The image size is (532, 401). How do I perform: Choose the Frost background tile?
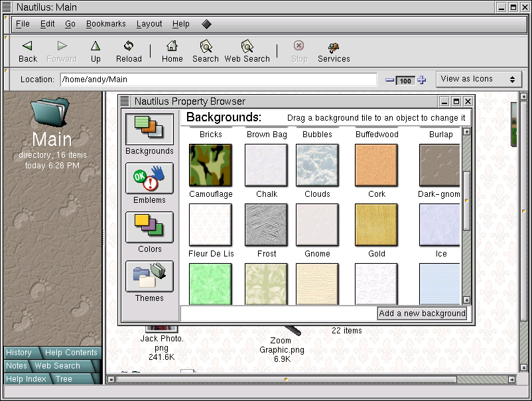point(266,225)
